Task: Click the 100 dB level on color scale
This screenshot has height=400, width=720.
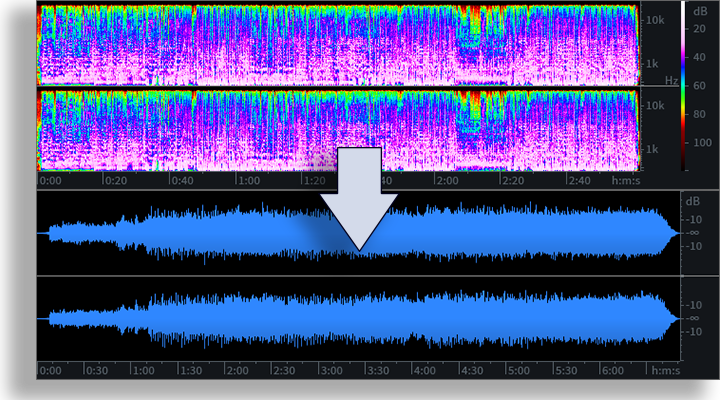Action: point(702,143)
